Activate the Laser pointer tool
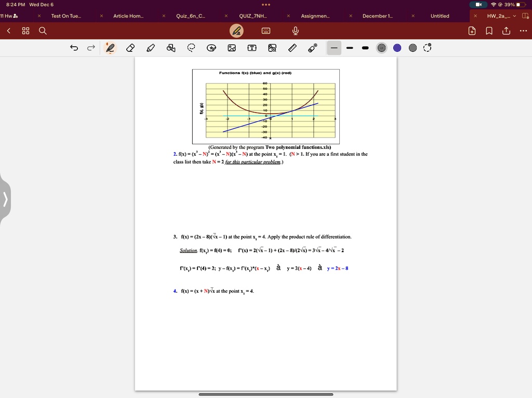Viewport: 532px width, 398px height. pyautogui.click(x=312, y=48)
